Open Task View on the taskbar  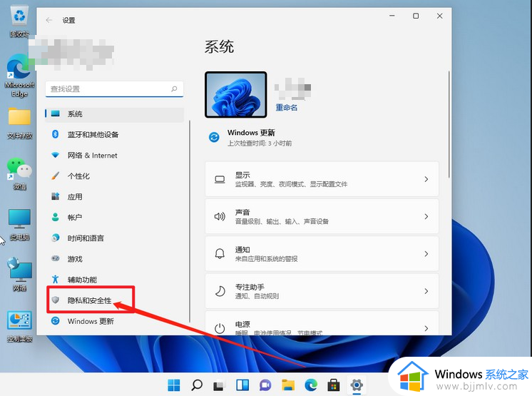[220, 385]
